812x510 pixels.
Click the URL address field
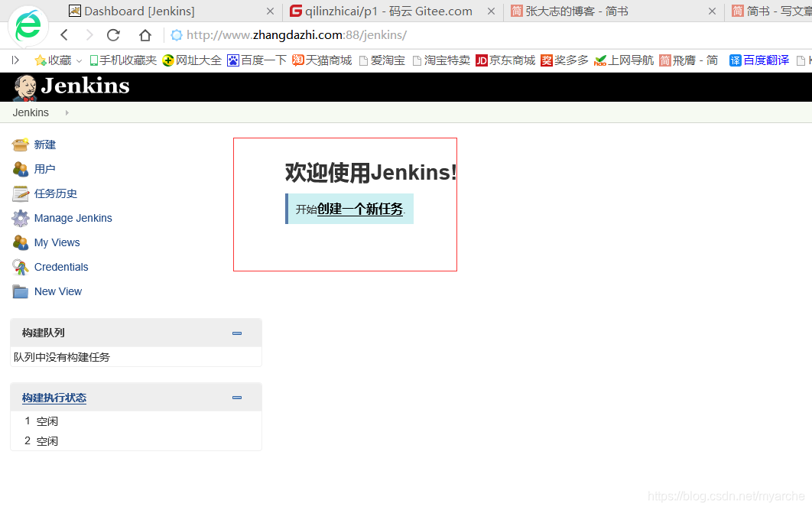point(296,34)
